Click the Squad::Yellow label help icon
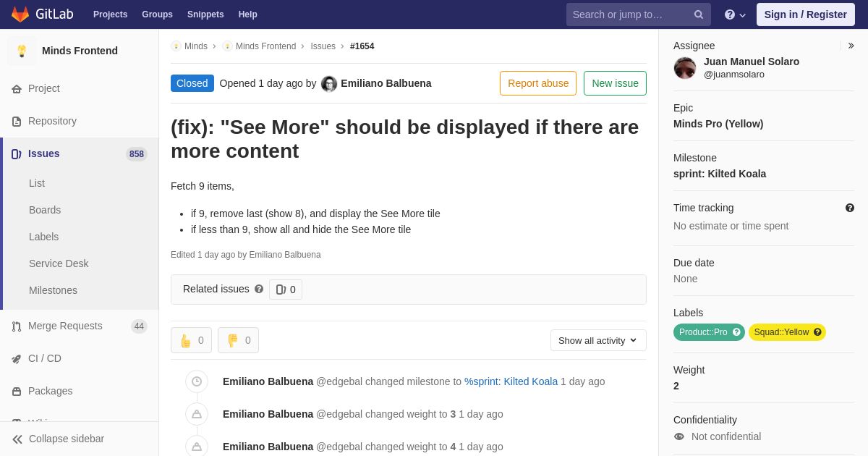The height and width of the screenshot is (456, 868). pos(817,332)
